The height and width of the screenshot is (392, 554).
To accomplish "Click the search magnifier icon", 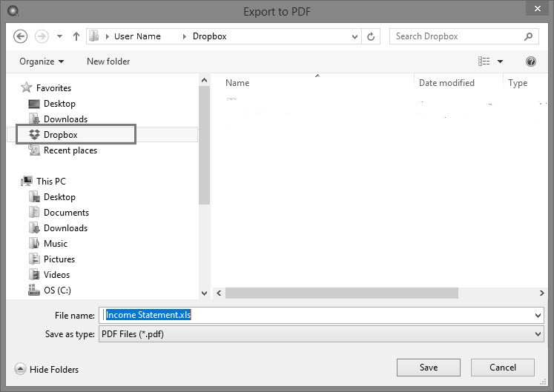I will pos(528,36).
